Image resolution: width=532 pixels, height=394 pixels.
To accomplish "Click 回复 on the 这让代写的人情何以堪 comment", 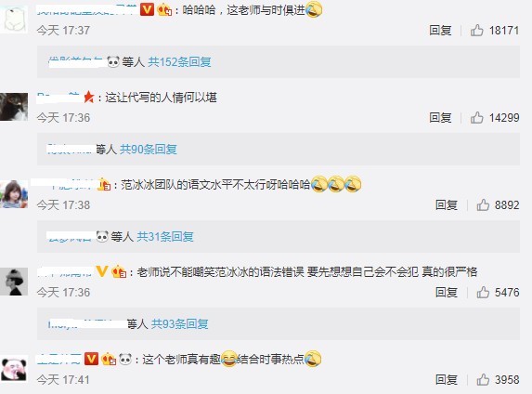I will click(440, 117).
